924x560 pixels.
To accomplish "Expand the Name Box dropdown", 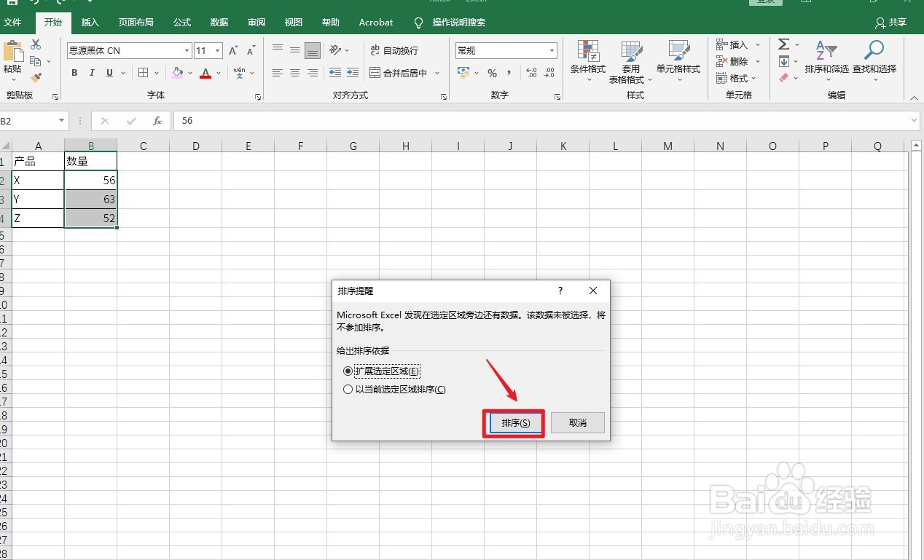I will pyautogui.click(x=61, y=121).
